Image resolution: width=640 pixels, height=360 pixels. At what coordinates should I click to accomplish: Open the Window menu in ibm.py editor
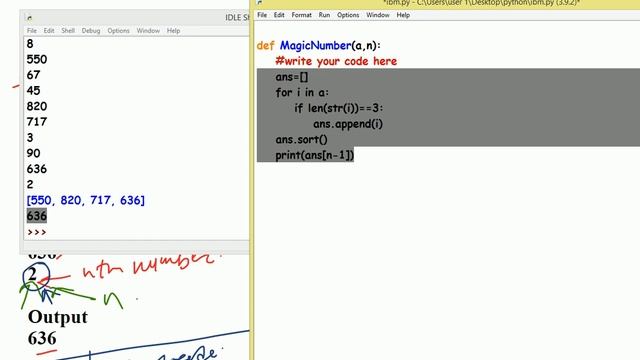(x=378, y=15)
